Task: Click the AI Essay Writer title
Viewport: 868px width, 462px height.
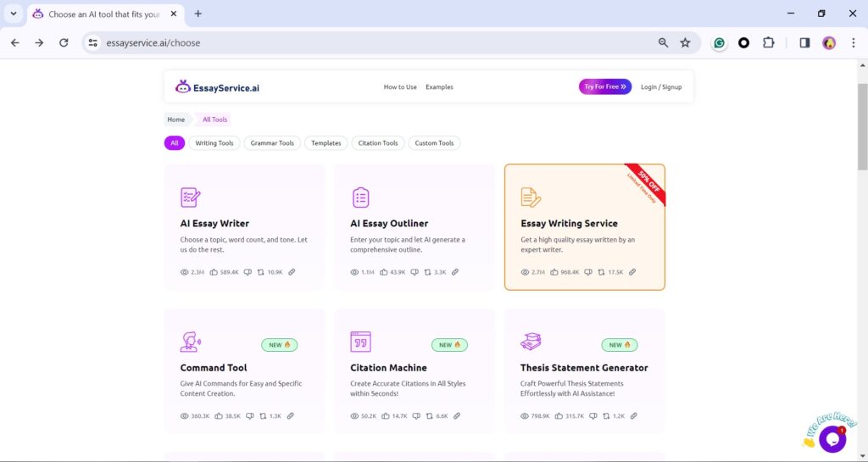Action: tap(214, 224)
